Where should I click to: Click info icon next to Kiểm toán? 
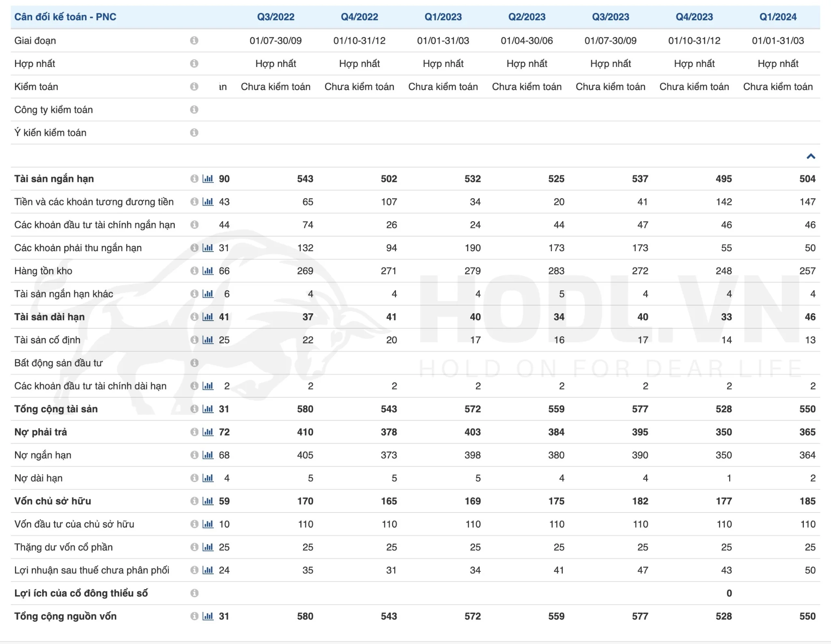coord(194,87)
